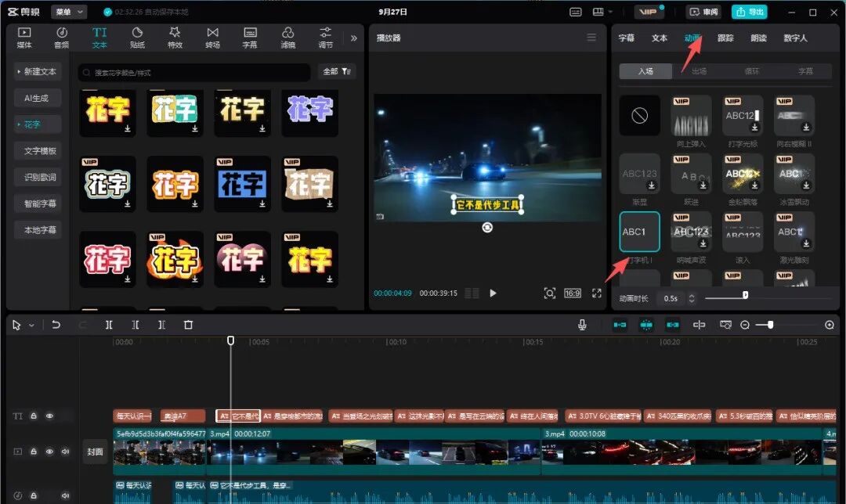
Task: Click the delete trash icon in timeline toolbar
Action: (x=188, y=325)
